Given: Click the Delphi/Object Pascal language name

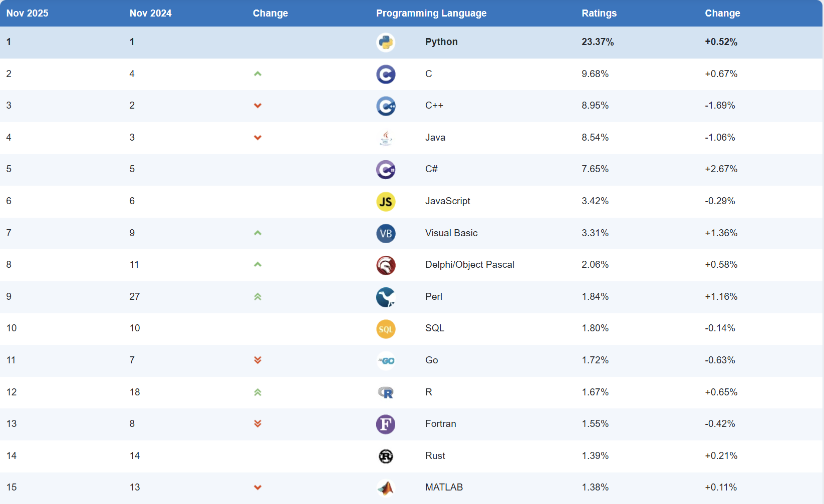Looking at the screenshot, I should 470,265.
